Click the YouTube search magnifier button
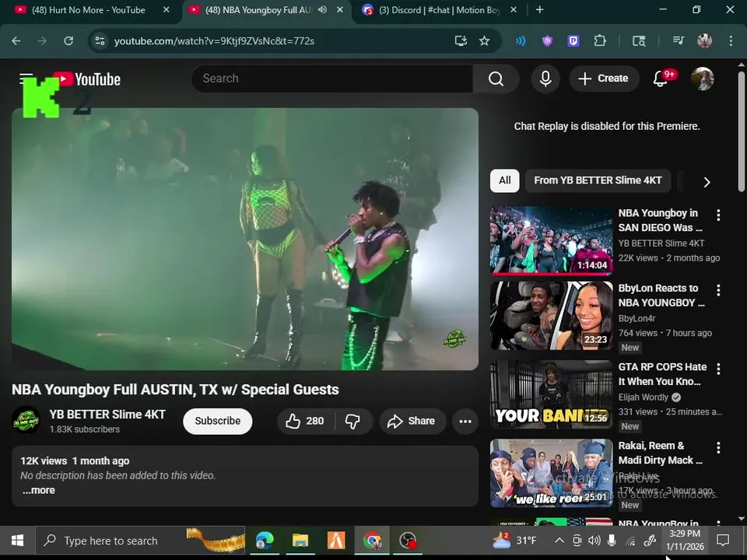Viewport: 747px width, 560px height. 496,79
